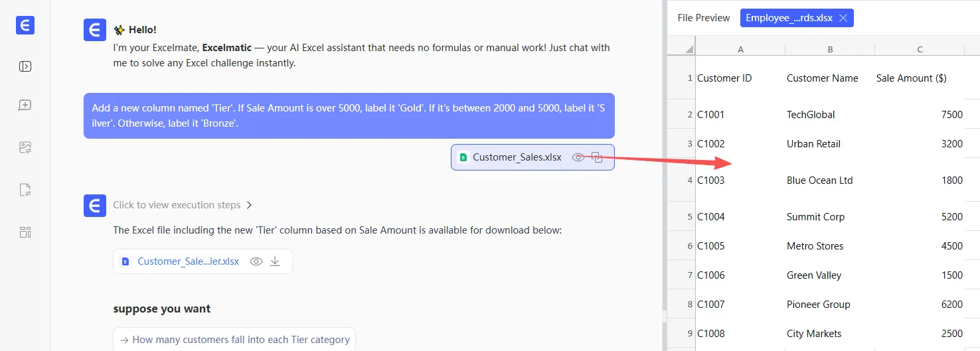This screenshot has width=980, height=351.
Task: Open the file conversion tool icon
Action: tap(25, 190)
